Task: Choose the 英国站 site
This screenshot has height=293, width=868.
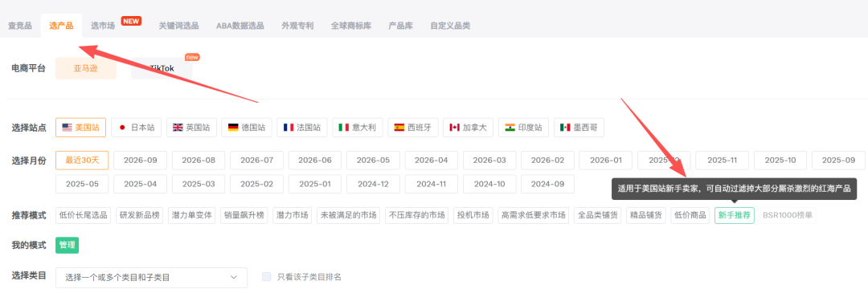Action: pyautogui.click(x=191, y=127)
